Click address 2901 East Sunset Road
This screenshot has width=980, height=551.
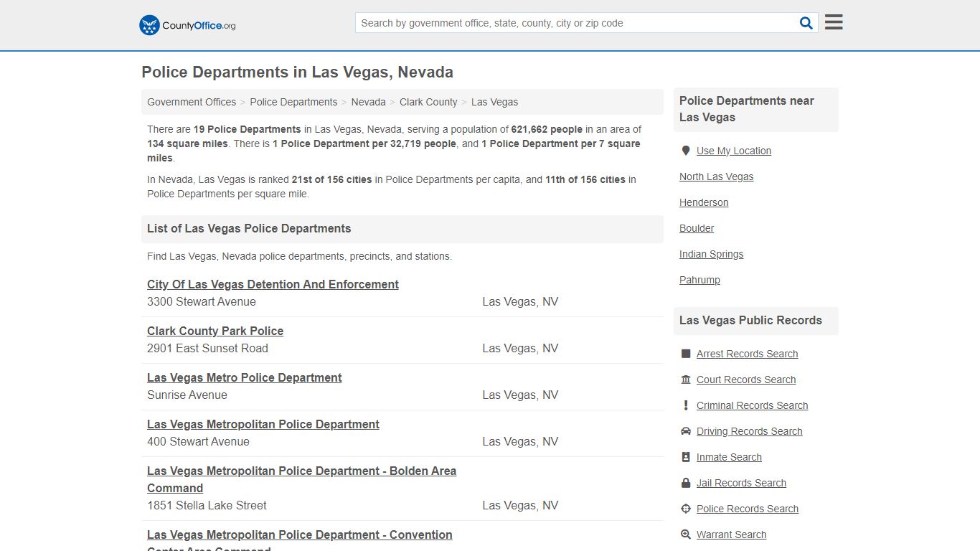coord(207,348)
